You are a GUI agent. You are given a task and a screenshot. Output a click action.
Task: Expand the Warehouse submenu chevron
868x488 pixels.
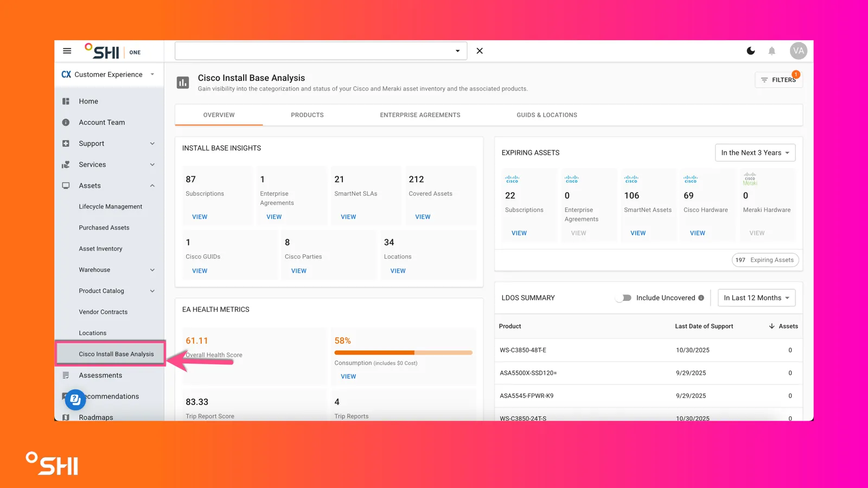tap(152, 270)
